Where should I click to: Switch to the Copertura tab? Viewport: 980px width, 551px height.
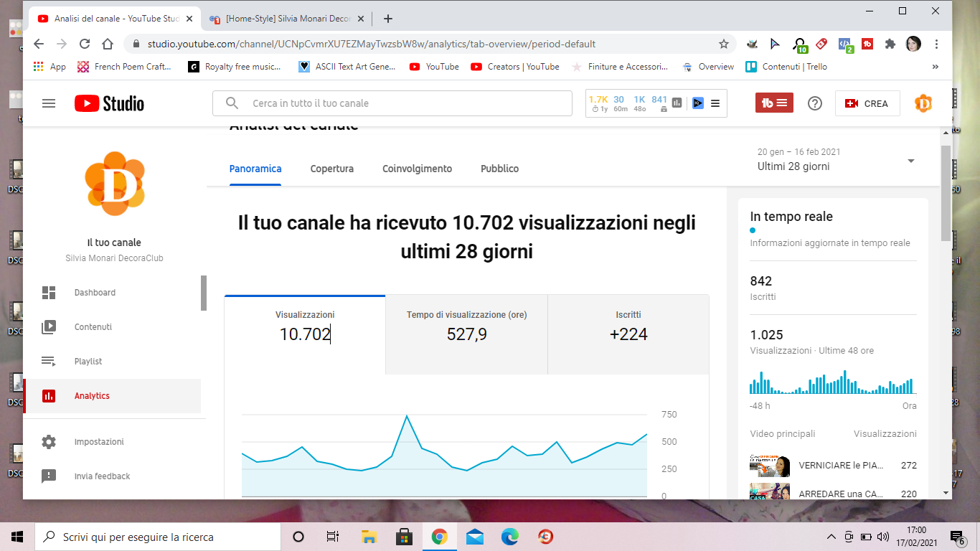(x=332, y=169)
